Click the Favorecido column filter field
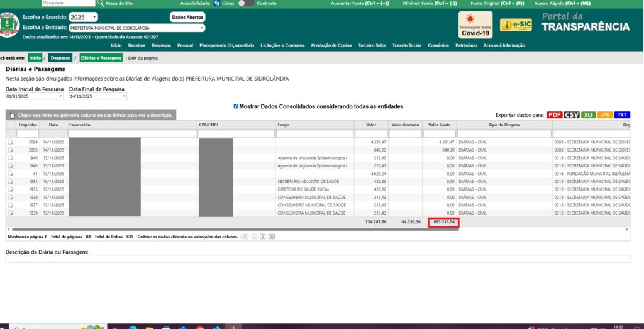Screen dimensions: 644x329 [131, 133]
